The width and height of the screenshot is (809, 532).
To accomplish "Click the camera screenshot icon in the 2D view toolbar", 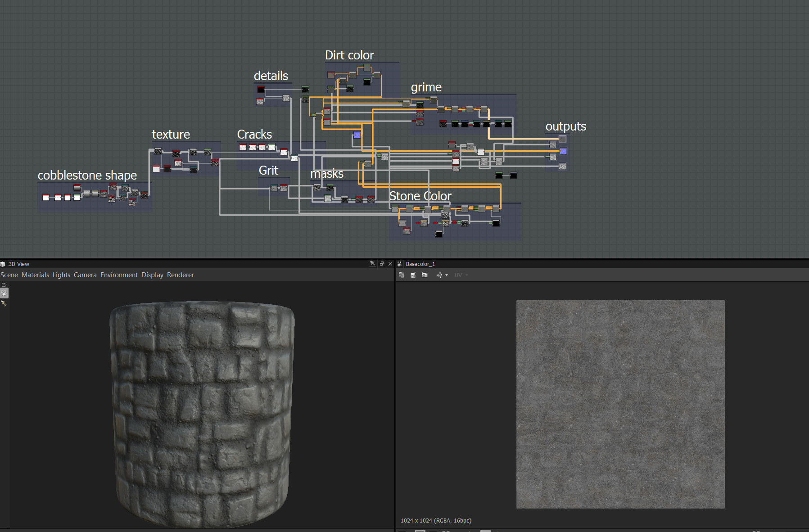I will click(x=424, y=275).
